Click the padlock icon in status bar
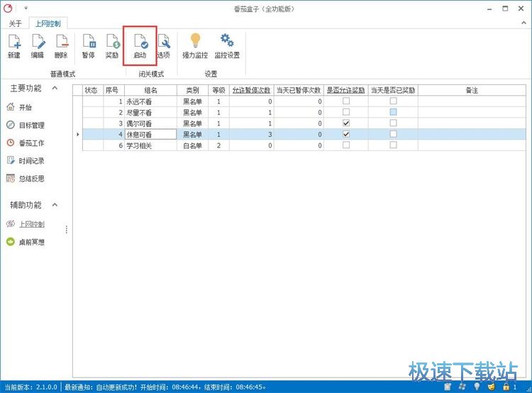 (506, 387)
